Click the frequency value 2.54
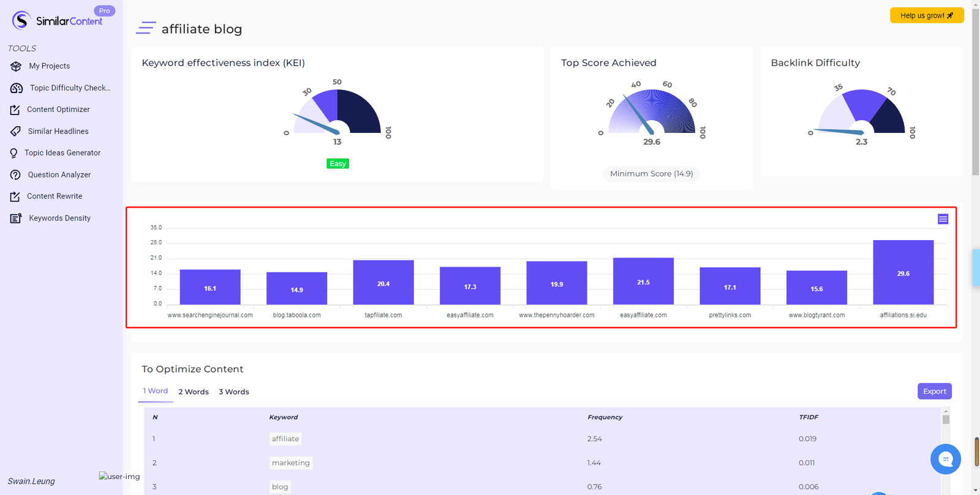 point(594,439)
